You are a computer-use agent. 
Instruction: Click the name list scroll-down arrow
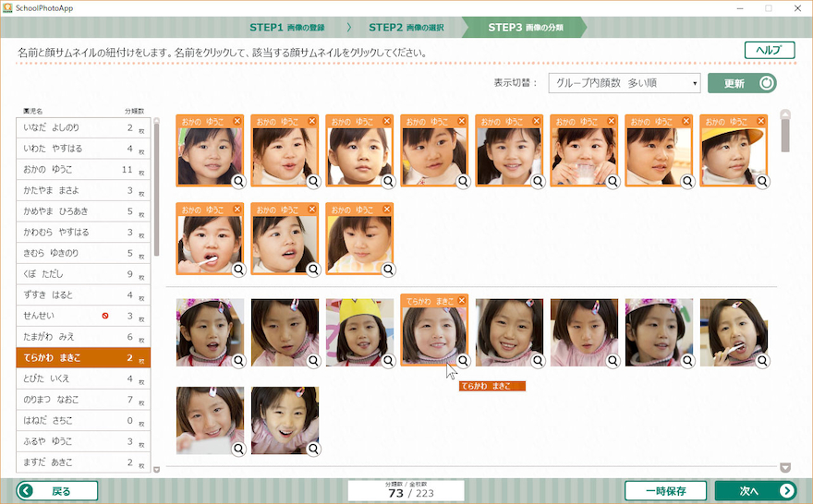(156, 469)
